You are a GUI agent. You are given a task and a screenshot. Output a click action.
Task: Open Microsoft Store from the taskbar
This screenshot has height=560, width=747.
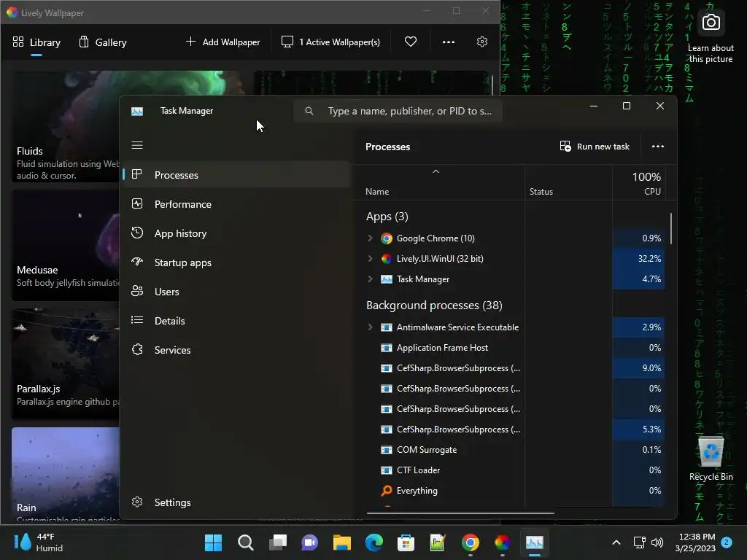(x=406, y=542)
